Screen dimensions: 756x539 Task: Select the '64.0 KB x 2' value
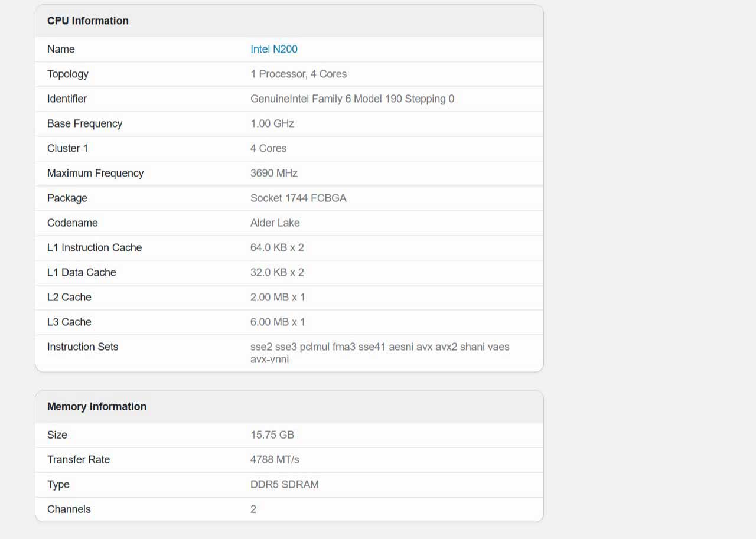coord(277,247)
